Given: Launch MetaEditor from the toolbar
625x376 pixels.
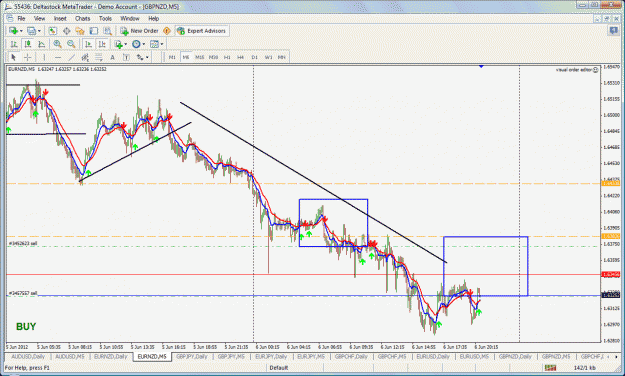Looking at the screenshot, I should [167, 31].
